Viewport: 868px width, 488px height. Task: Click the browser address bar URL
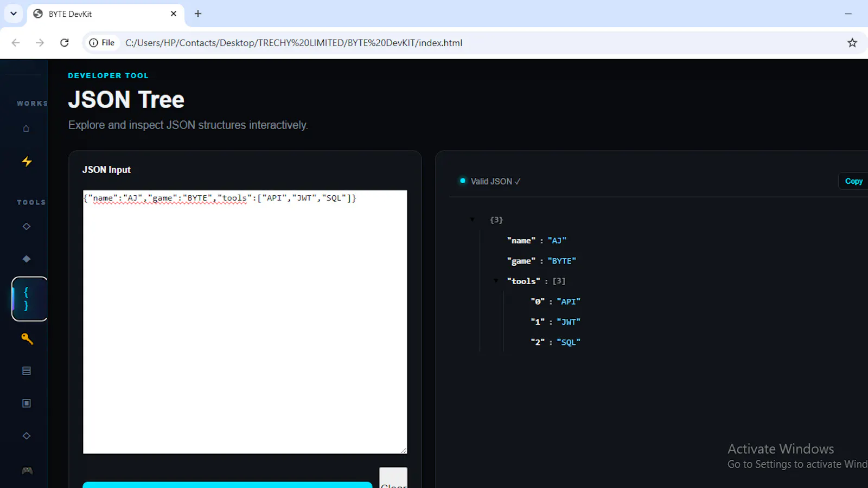pyautogui.click(x=293, y=43)
